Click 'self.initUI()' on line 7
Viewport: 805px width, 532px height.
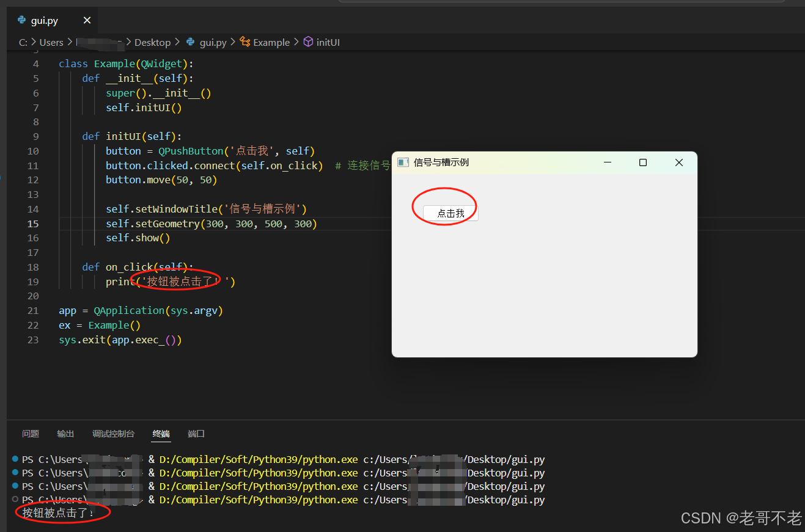[144, 107]
